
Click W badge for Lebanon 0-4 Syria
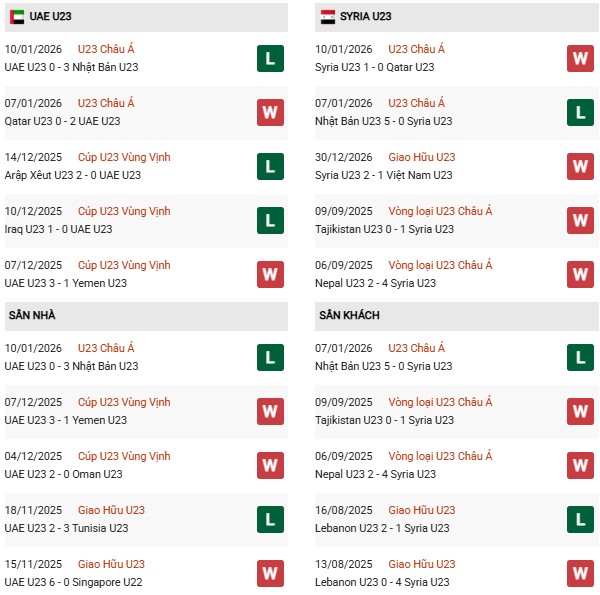pyautogui.click(x=580, y=573)
